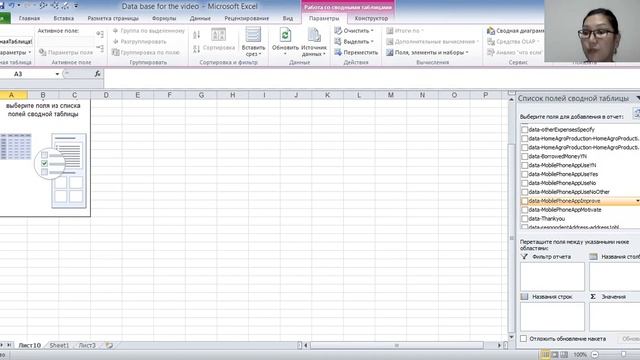Open the Сортировка sort dialog icon
This screenshot has height=360, width=640.
[218, 35]
